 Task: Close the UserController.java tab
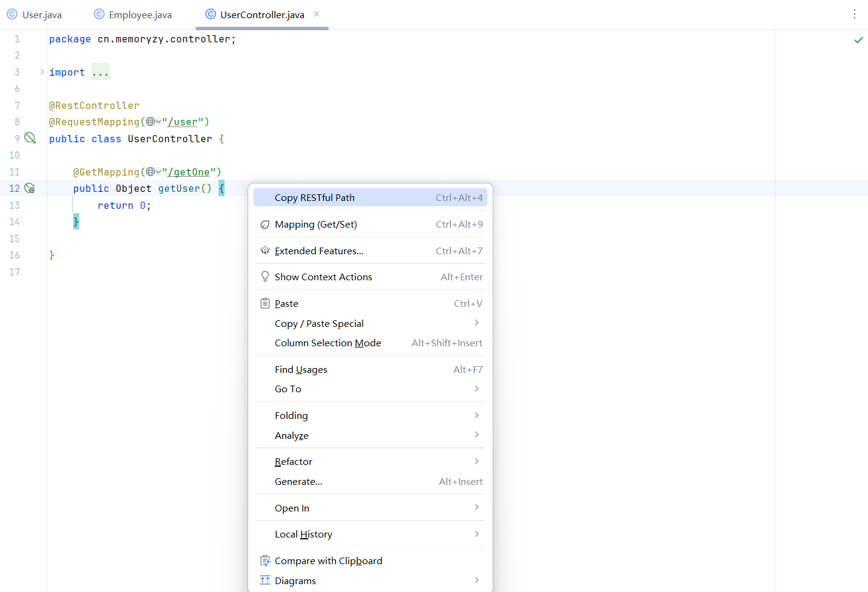pyautogui.click(x=317, y=14)
